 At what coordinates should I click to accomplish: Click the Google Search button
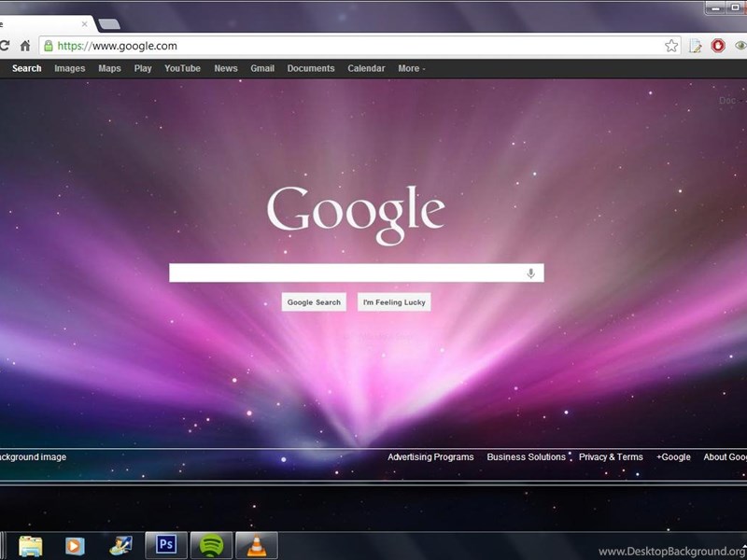(314, 301)
